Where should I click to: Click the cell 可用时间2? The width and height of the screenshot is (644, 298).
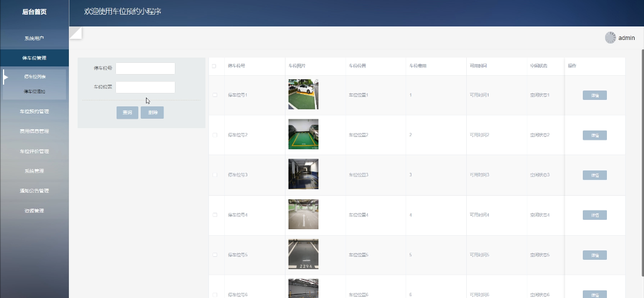click(480, 135)
